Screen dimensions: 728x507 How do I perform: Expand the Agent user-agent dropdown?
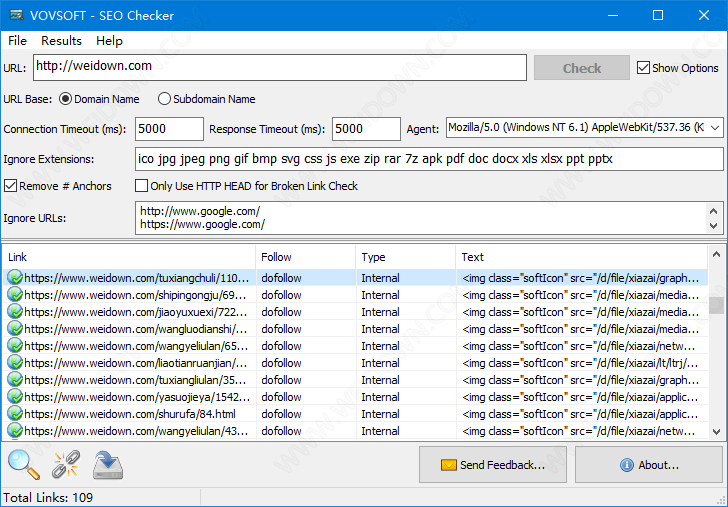click(715, 128)
